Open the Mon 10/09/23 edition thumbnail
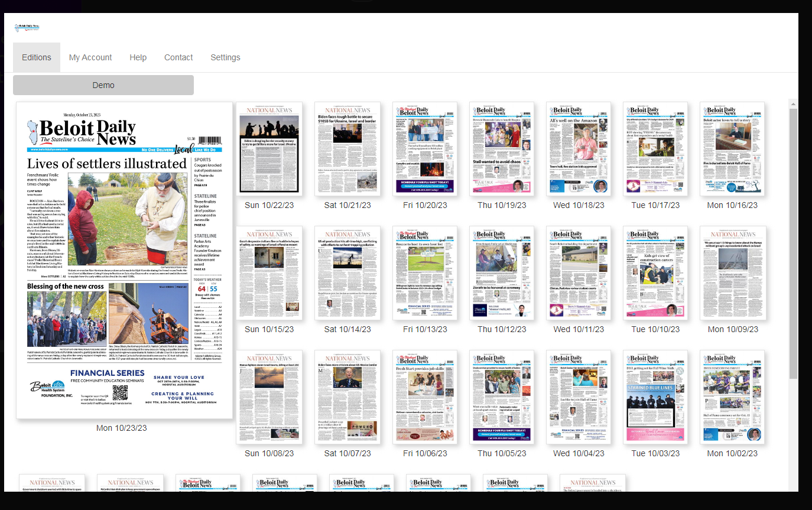Viewport: 812px width, 510px height. tap(733, 273)
